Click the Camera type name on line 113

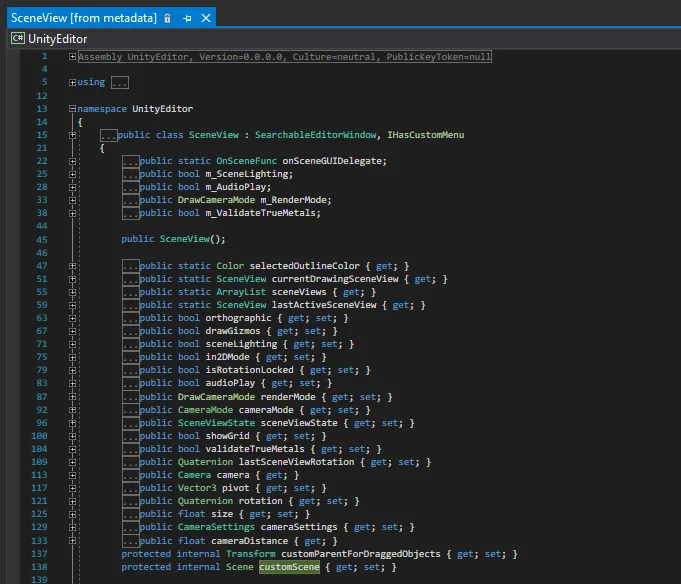[194, 475]
